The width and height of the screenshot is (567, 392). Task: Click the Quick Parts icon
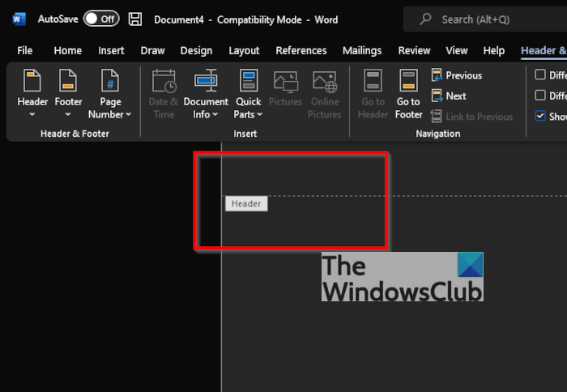click(249, 80)
